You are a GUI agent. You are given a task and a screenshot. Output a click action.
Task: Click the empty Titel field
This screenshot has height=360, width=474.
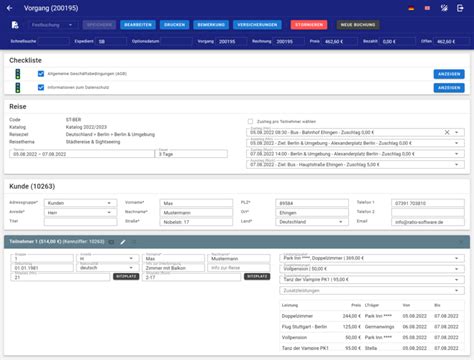(x=80, y=222)
